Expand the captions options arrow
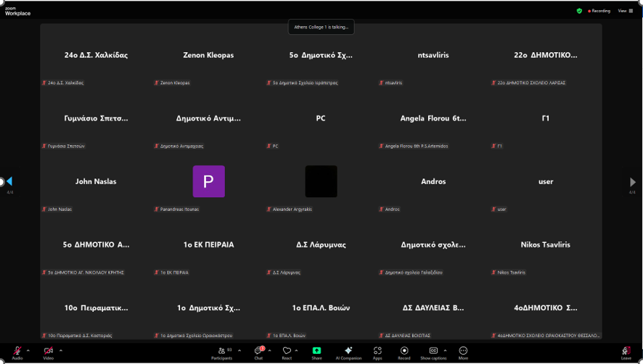This screenshot has height=364, width=643. point(446,350)
